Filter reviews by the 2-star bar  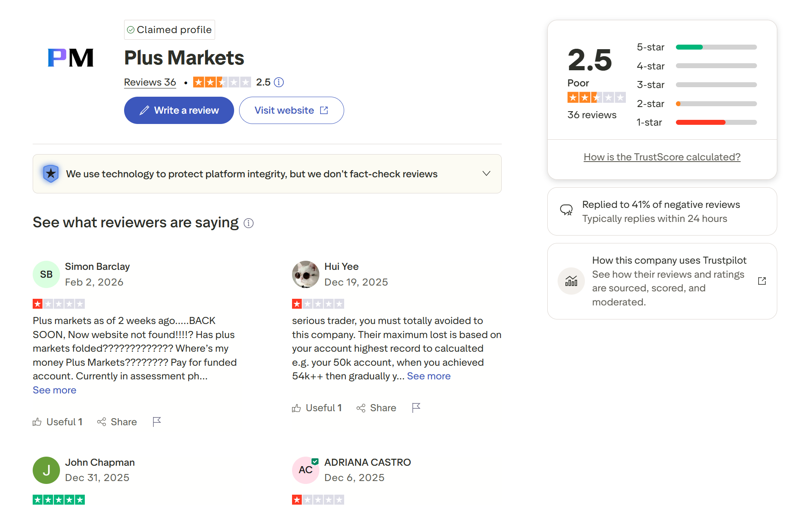pos(697,104)
